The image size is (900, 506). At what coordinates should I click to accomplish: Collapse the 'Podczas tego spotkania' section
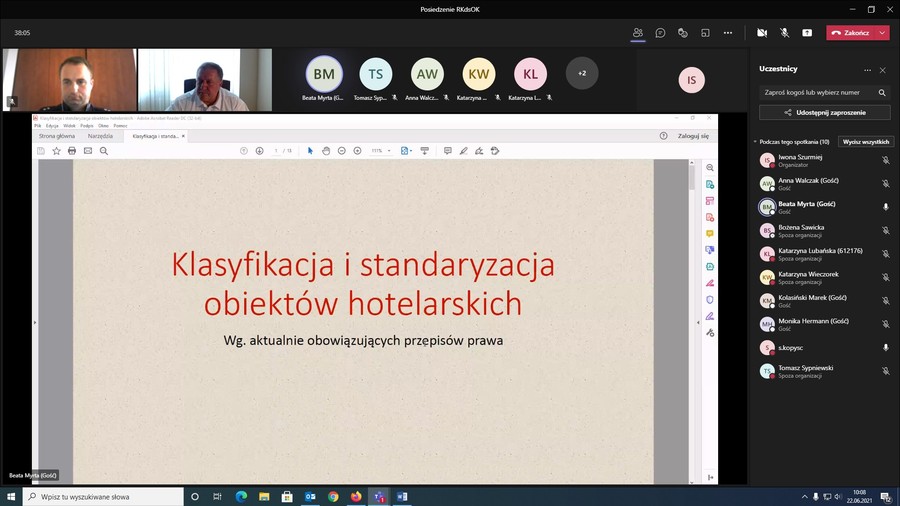pos(755,142)
